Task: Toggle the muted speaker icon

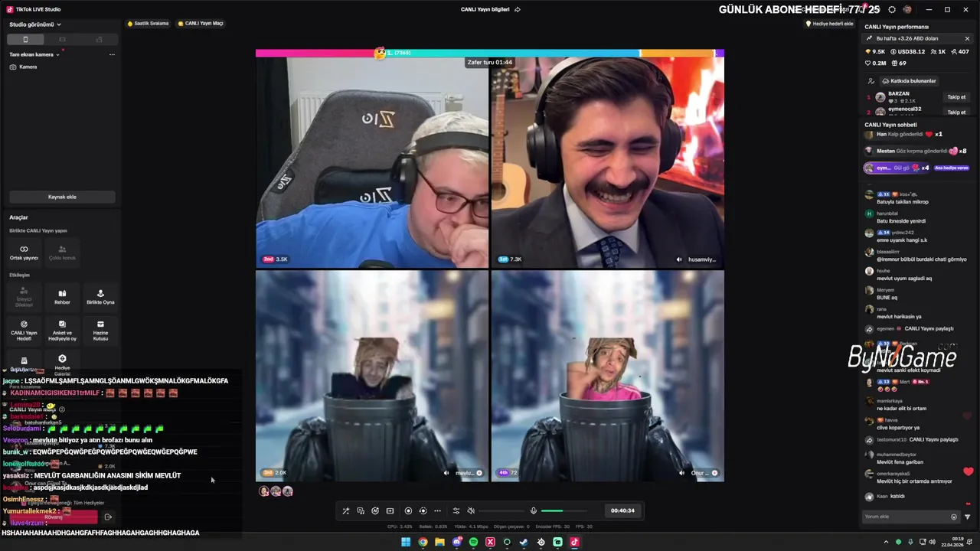Action: pos(471,510)
